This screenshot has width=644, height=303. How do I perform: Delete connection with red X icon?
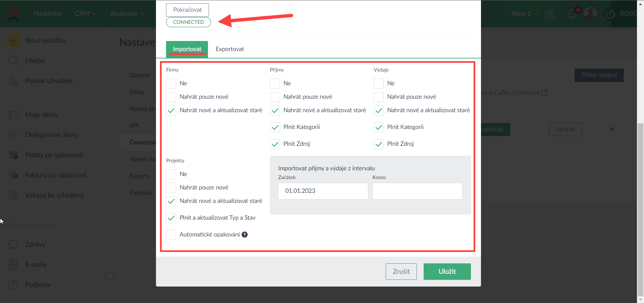coord(612,129)
